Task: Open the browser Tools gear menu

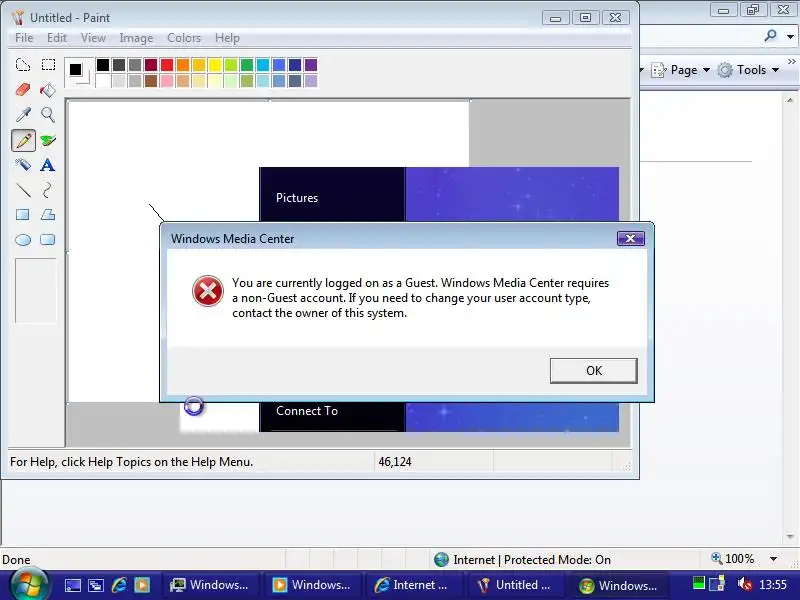Action: (748, 70)
